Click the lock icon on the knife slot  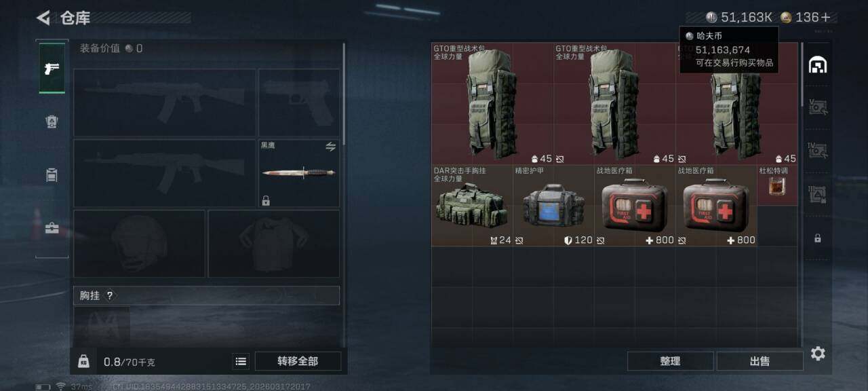[266, 201]
